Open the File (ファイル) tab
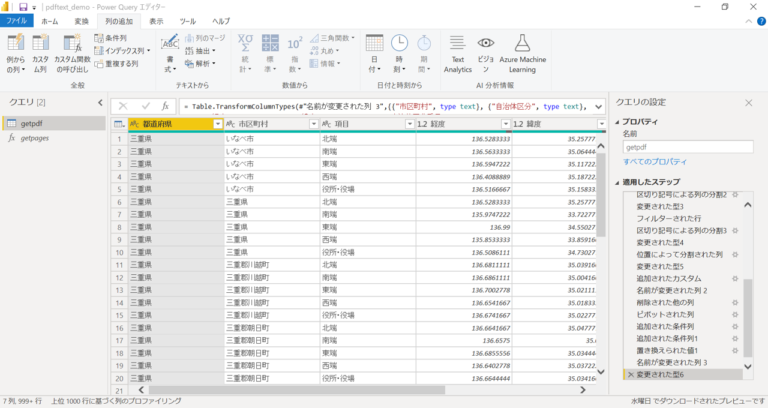The image size is (768, 408). (x=17, y=21)
